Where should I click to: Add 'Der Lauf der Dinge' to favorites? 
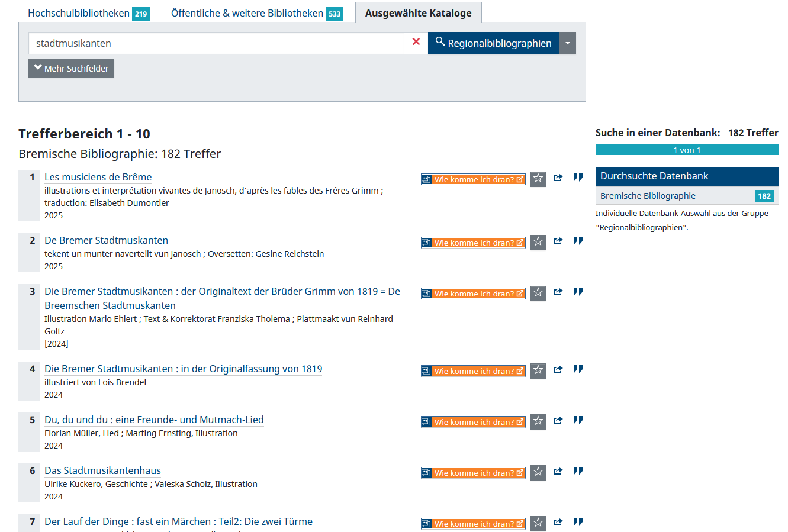tap(538, 523)
